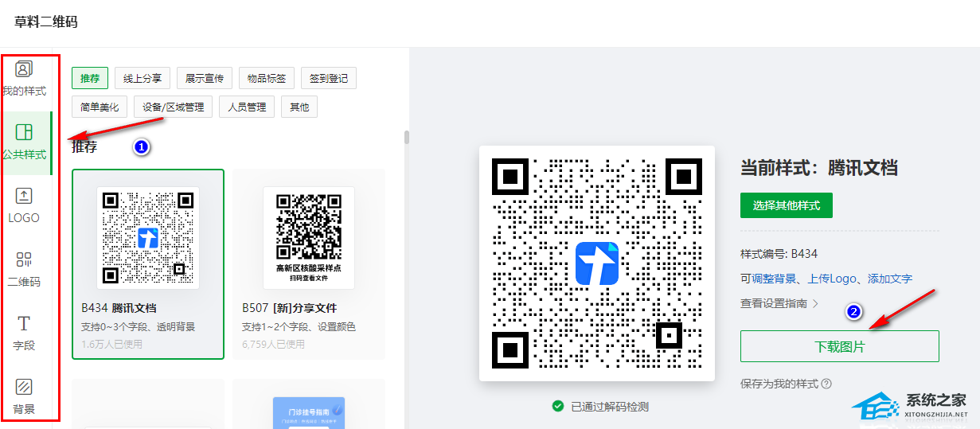Click the 选择其他样式 green button

coord(787,205)
